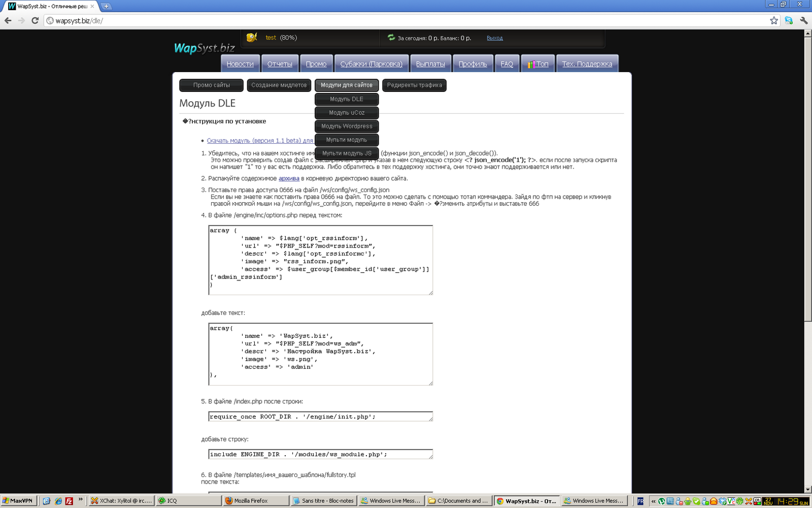
Task: Open the Internet Explorer quick launch icon
Action: click(58, 501)
